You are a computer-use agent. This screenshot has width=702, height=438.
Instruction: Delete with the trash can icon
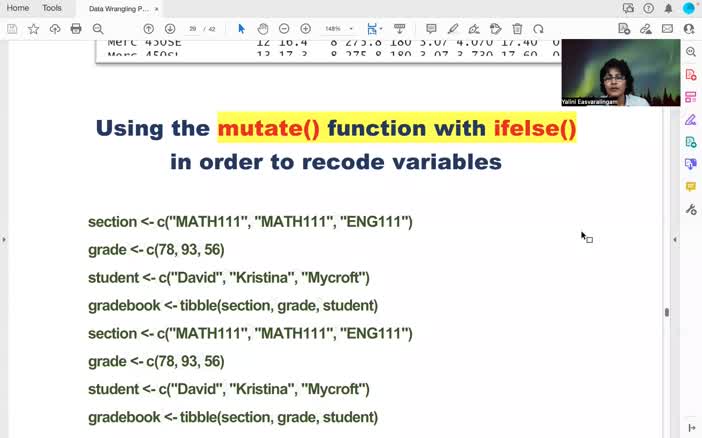pyautogui.click(x=517, y=29)
